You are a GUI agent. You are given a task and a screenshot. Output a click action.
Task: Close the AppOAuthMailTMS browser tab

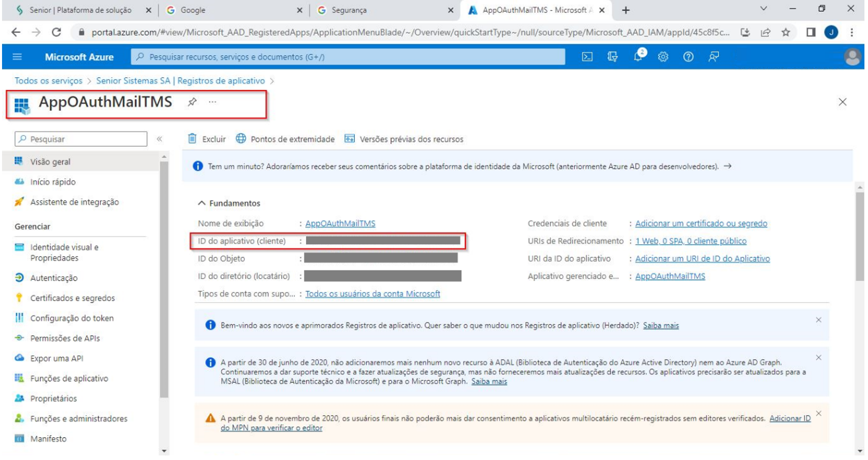click(602, 10)
